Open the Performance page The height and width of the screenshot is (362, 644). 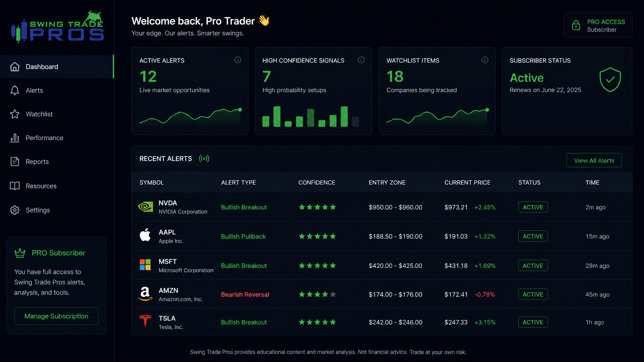(x=57, y=138)
